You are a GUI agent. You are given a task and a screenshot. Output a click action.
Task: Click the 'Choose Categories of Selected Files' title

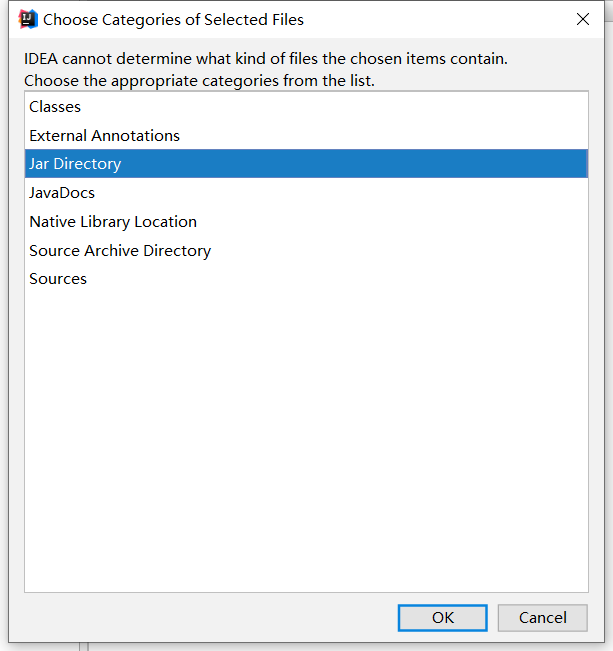click(x=173, y=19)
